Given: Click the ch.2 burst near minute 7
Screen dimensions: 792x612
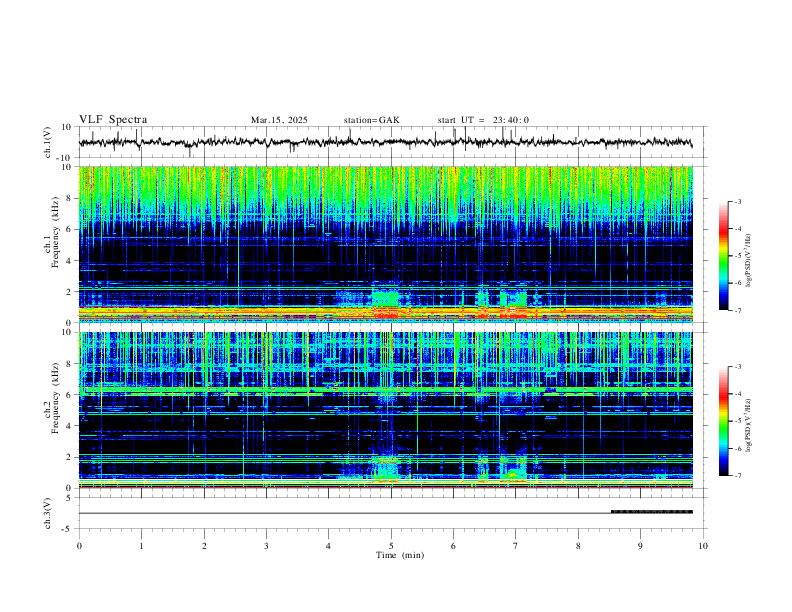Looking at the screenshot, I should click(x=514, y=467).
